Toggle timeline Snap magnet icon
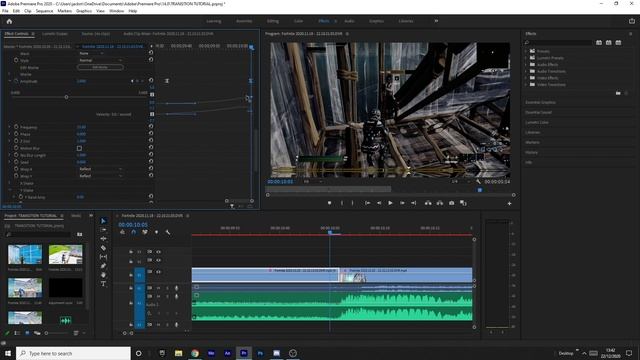The width and height of the screenshot is (640, 360). 133,232
